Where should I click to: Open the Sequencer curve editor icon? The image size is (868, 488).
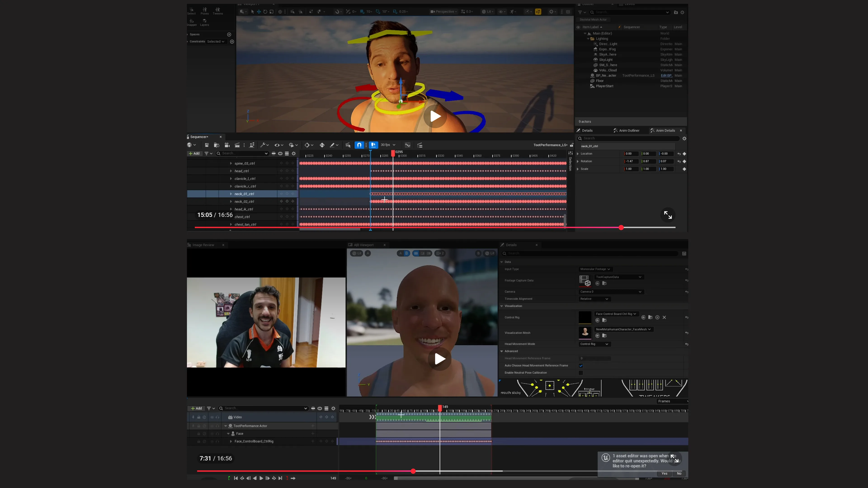(407, 145)
